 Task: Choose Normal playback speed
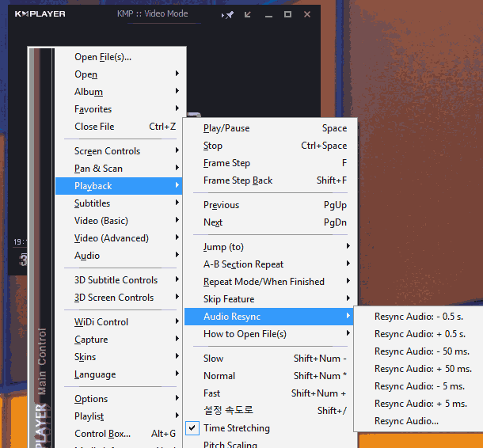pos(270,375)
